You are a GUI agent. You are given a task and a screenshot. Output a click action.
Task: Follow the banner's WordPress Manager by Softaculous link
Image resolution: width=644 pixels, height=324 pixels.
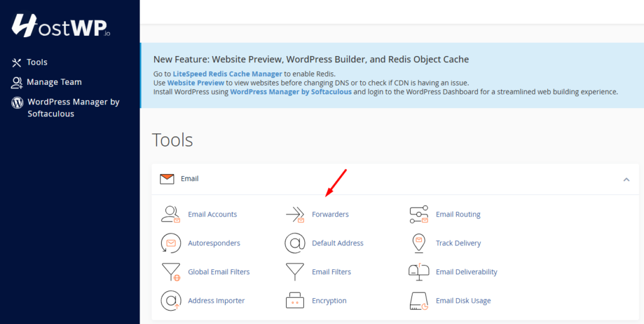[x=291, y=92]
